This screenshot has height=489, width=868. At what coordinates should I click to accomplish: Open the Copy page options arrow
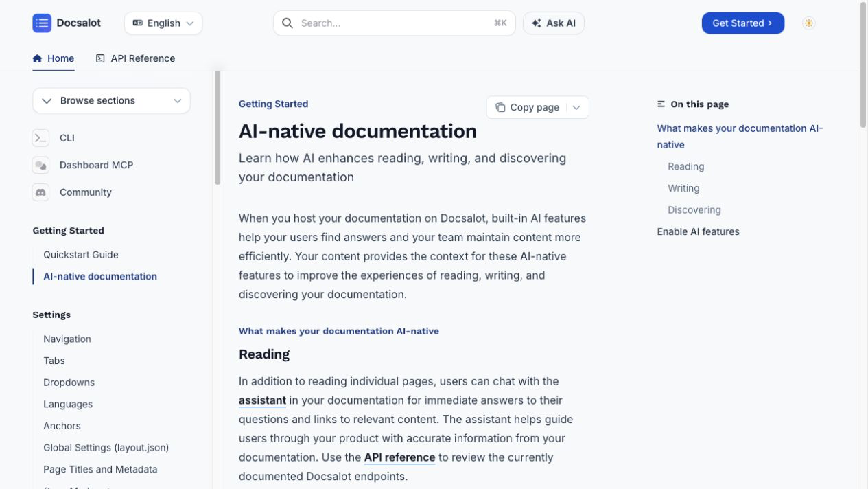pos(576,107)
